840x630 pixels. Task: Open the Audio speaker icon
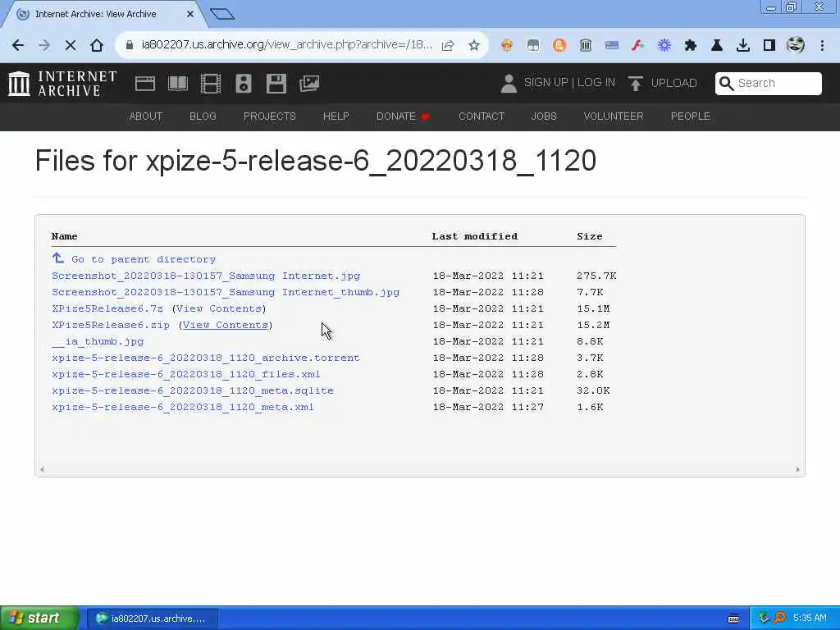point(243,84)
